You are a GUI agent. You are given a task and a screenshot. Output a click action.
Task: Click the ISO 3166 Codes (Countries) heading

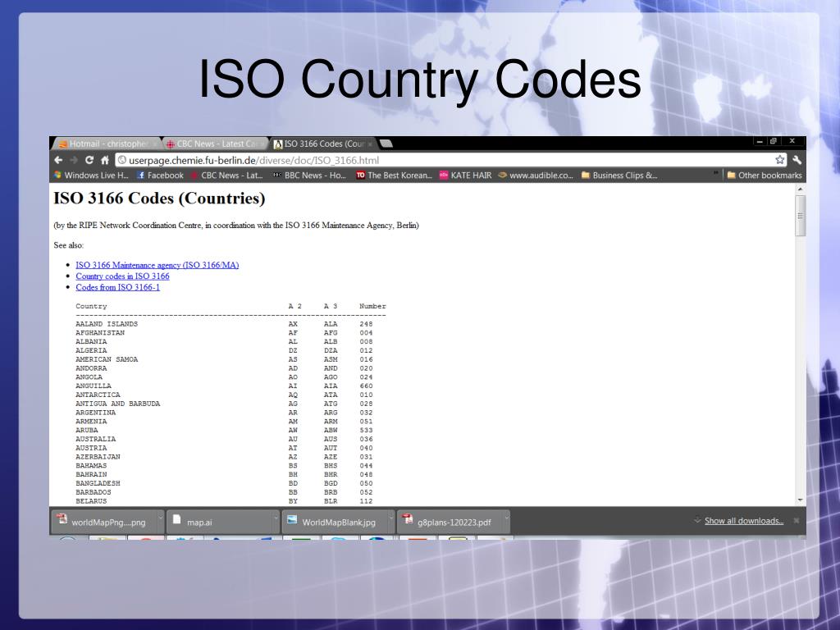(x=159, y=199)
